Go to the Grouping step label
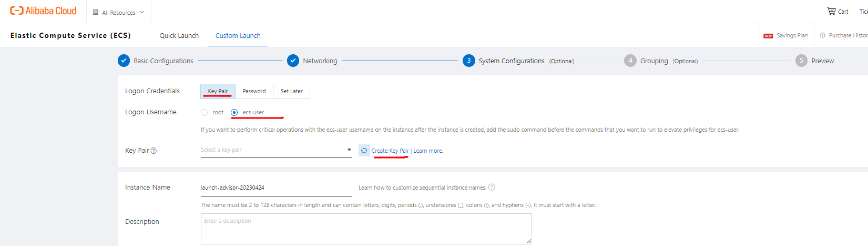The width and height of the screenshot is (868, 246). point(654,61)
